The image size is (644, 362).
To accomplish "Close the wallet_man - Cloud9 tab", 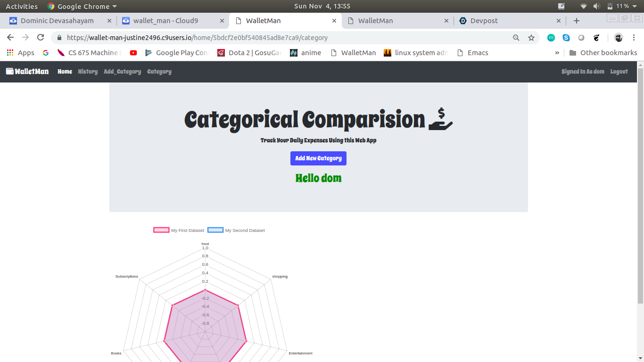I will 222,21.
